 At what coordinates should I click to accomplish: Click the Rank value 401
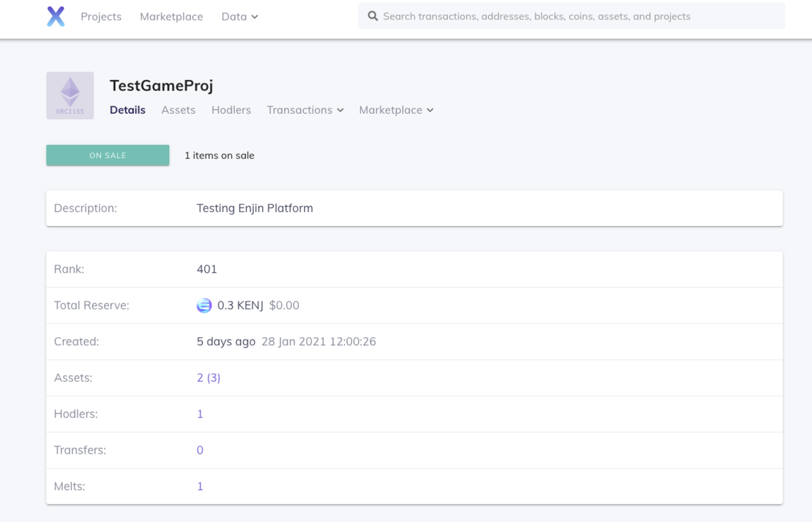pos(206,269)
